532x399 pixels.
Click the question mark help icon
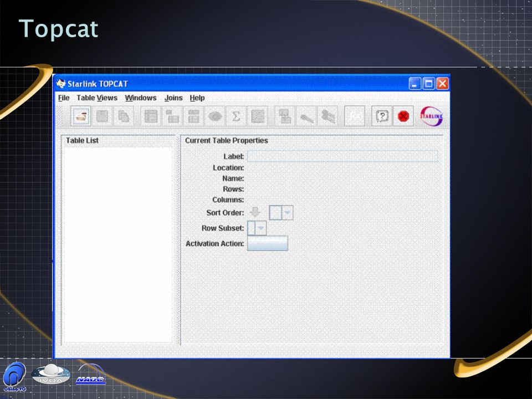(x=382, y=116)
